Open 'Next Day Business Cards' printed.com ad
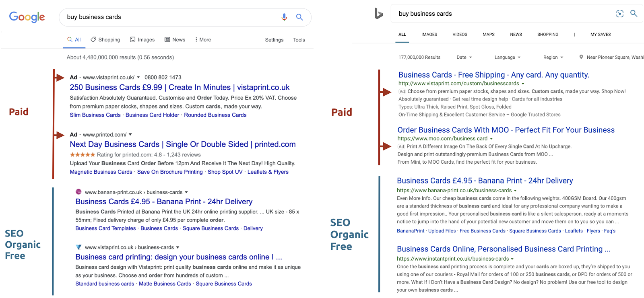The width and height of the screenshot is (644, 298). coord(183,144)
